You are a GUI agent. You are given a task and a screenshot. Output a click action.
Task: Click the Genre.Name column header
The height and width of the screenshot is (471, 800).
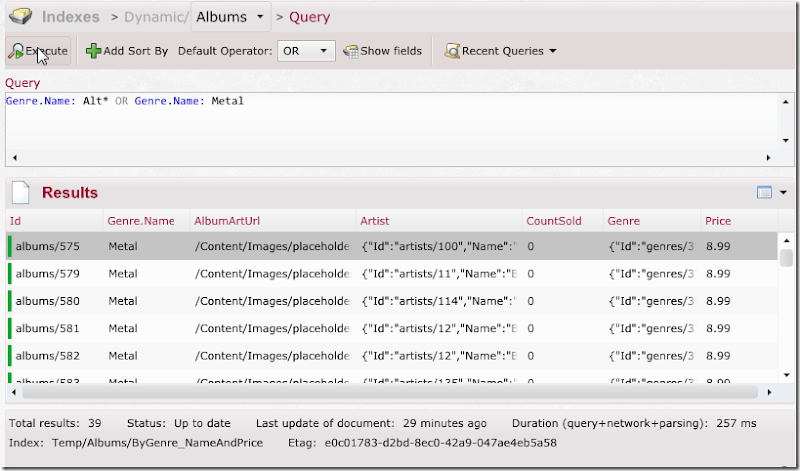pos(140,221)
